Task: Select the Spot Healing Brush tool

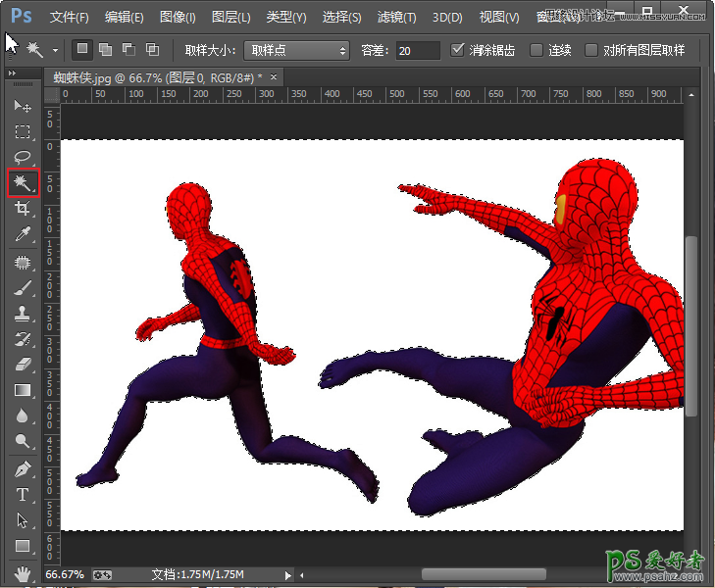Action: (23, 263)
